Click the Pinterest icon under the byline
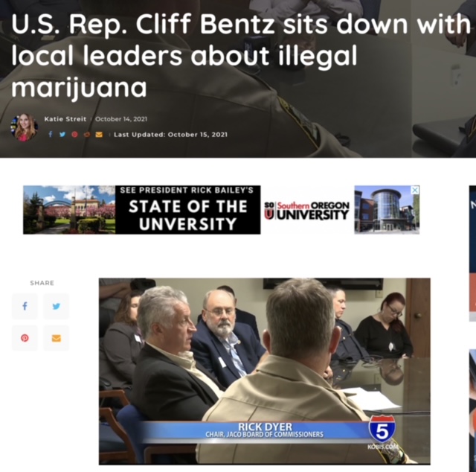 pyautogui.click(x=74, y=134)
